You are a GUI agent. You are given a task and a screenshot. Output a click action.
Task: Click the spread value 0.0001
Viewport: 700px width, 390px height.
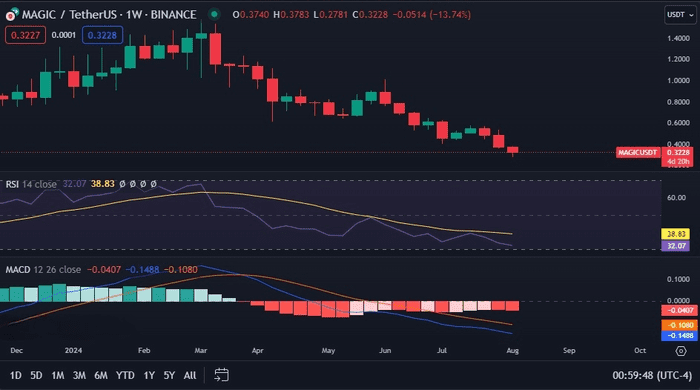(63, 35)
